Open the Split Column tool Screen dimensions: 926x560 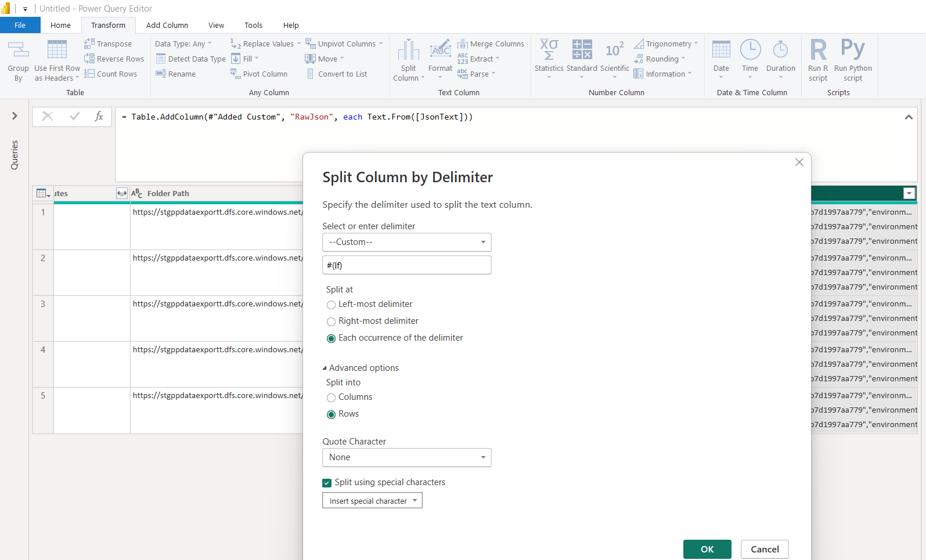(x=408, y=51)
